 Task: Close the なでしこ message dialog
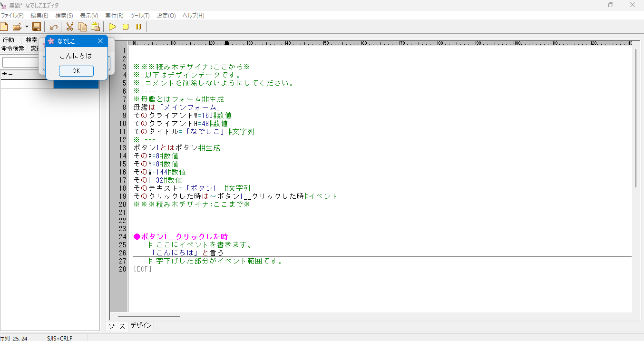[100, 41]
